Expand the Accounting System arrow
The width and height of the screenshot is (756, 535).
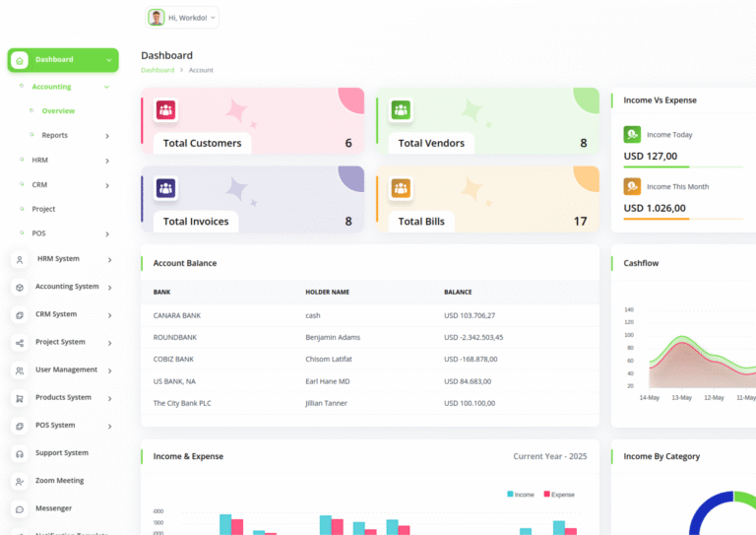[x=110, y=288]
